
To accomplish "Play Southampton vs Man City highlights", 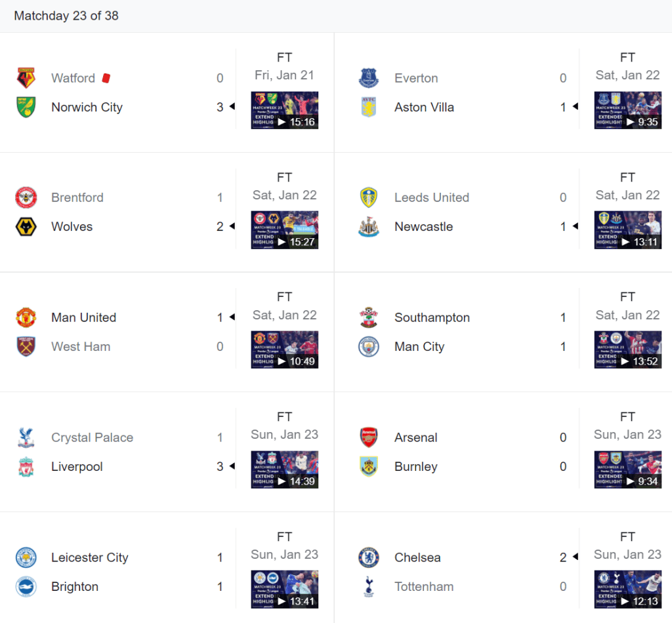I will point(628,350).
